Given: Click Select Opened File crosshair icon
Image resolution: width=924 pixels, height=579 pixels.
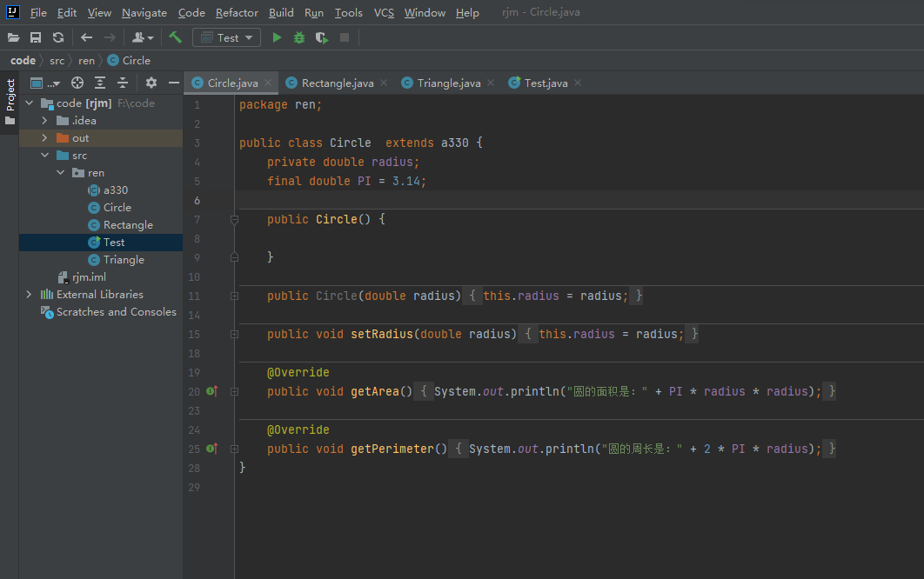Looking at the screenshot, I should pos(77,83).
